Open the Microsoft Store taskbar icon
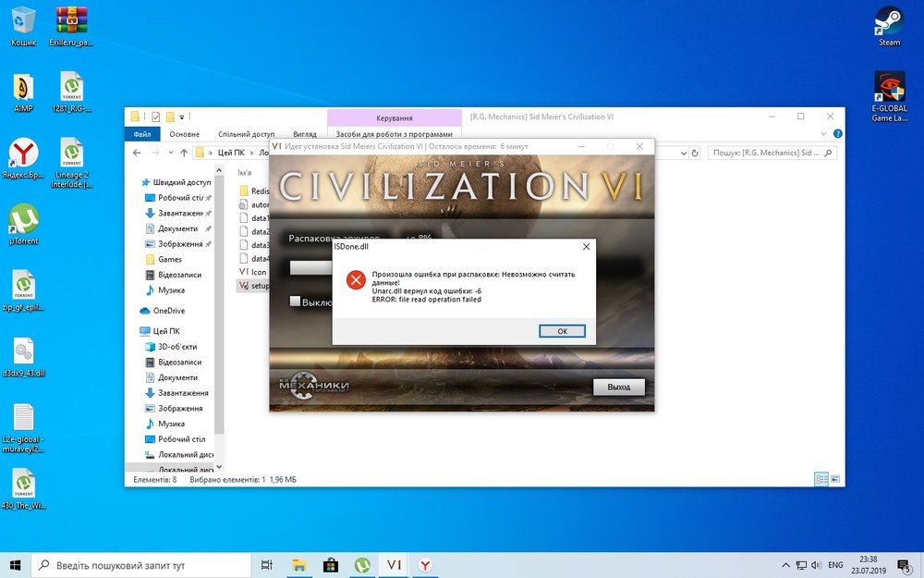Image resolution: width=924 pixels, height=578 pixels. pos(330,564)
